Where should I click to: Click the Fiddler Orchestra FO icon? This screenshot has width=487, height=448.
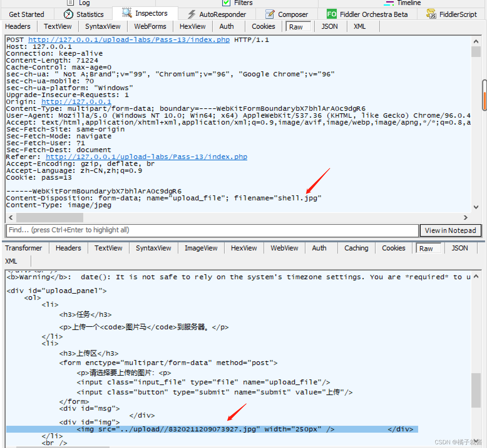pos(331,14)
